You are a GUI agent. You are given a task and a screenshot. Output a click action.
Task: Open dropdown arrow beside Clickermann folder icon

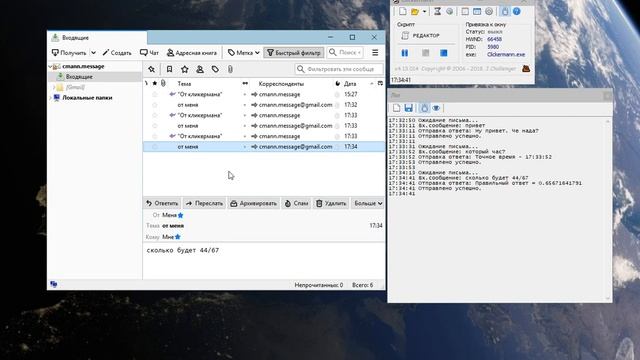click(424, 12)
